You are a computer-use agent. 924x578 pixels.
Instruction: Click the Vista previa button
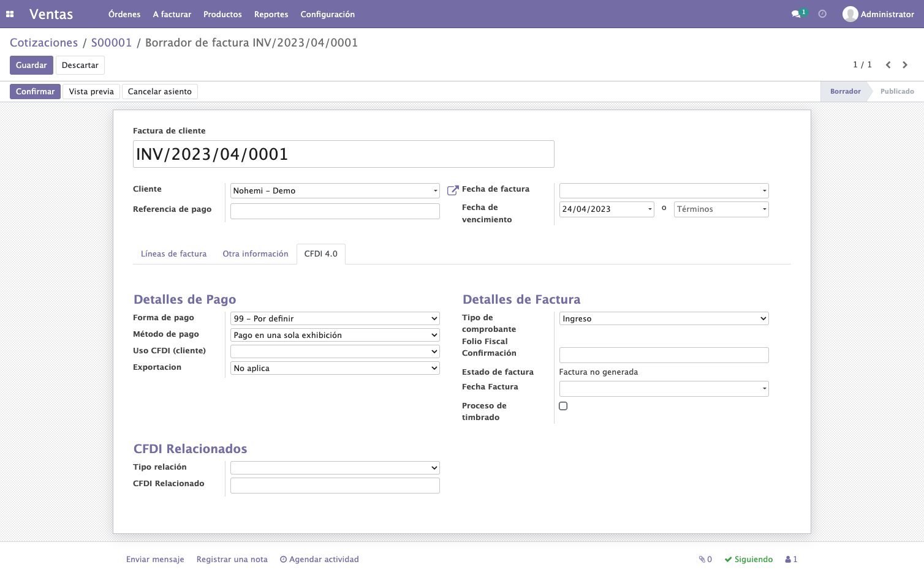(x=91, y=92)
